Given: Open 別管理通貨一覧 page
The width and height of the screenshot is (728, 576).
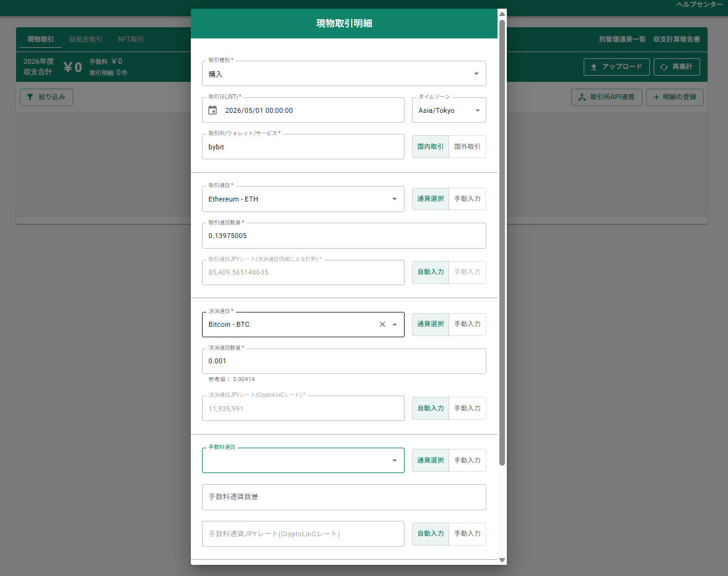Looking at the screenshot, I should [x=622, y=40].
